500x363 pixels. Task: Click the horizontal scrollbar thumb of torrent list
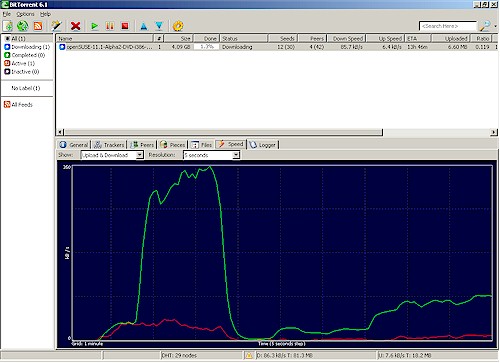pos(223,132)
